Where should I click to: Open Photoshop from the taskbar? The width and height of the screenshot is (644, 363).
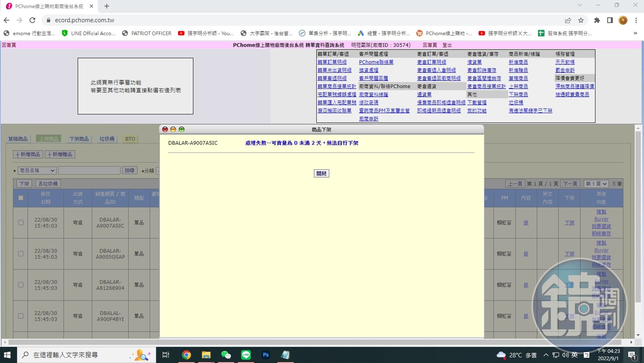(x=266, y=355)
